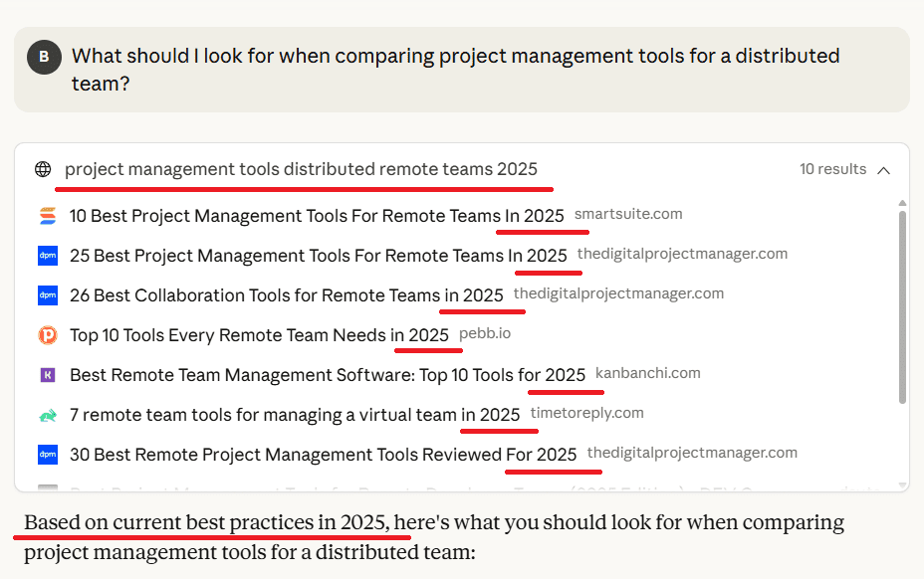Collapse the search results with the chevron
The width and height of the screenshot is (924, 579).
[x=883, y=170]
